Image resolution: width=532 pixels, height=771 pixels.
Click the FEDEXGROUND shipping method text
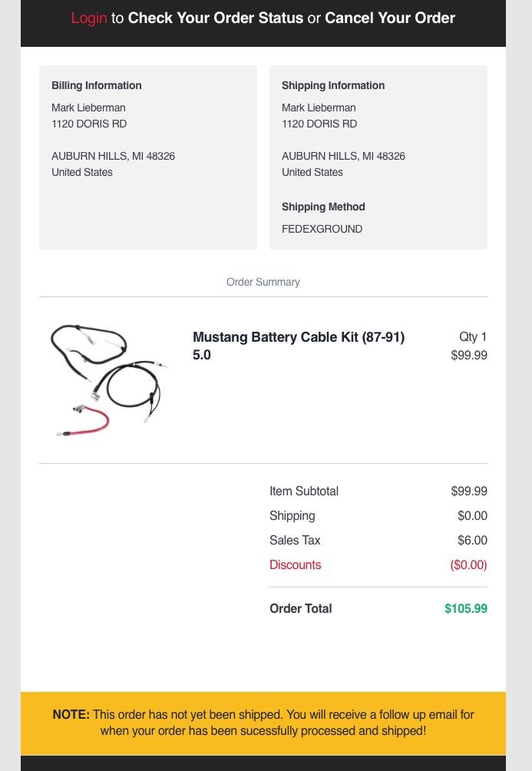pyautogui.click(x=322, y=229)
